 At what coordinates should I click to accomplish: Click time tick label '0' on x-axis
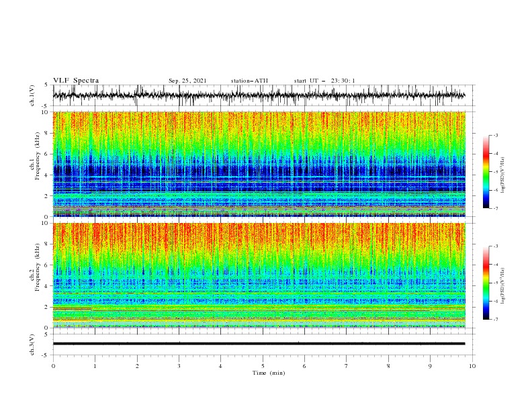point(53,366)
